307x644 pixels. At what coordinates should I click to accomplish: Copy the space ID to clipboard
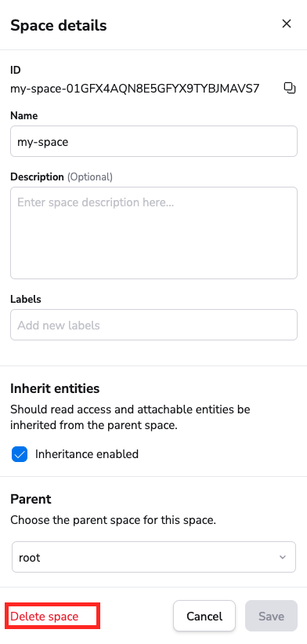(290, 88)
